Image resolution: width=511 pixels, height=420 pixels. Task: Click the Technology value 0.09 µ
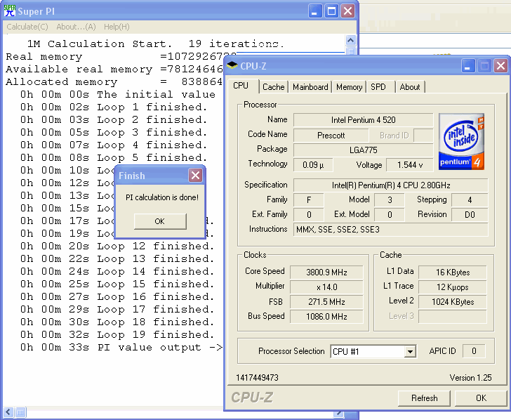313,165
